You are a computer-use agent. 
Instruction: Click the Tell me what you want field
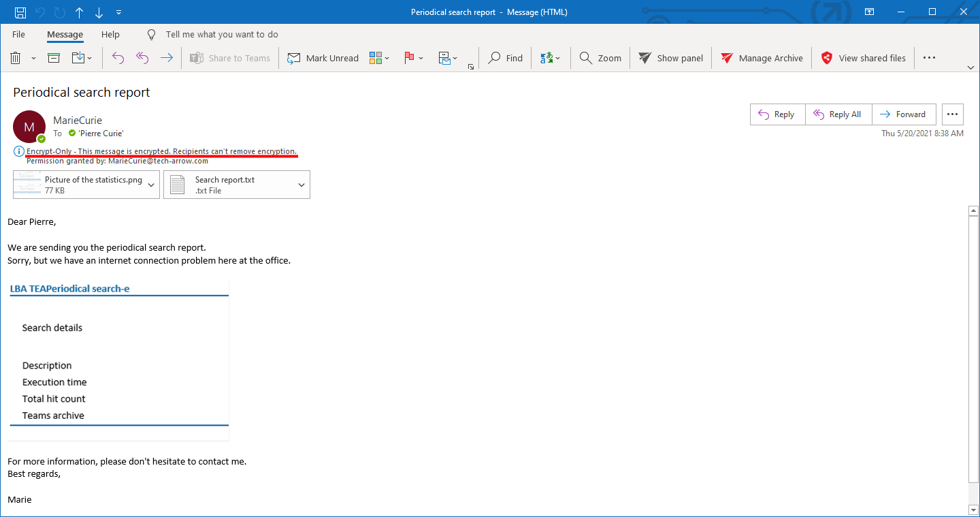point(222,34)
